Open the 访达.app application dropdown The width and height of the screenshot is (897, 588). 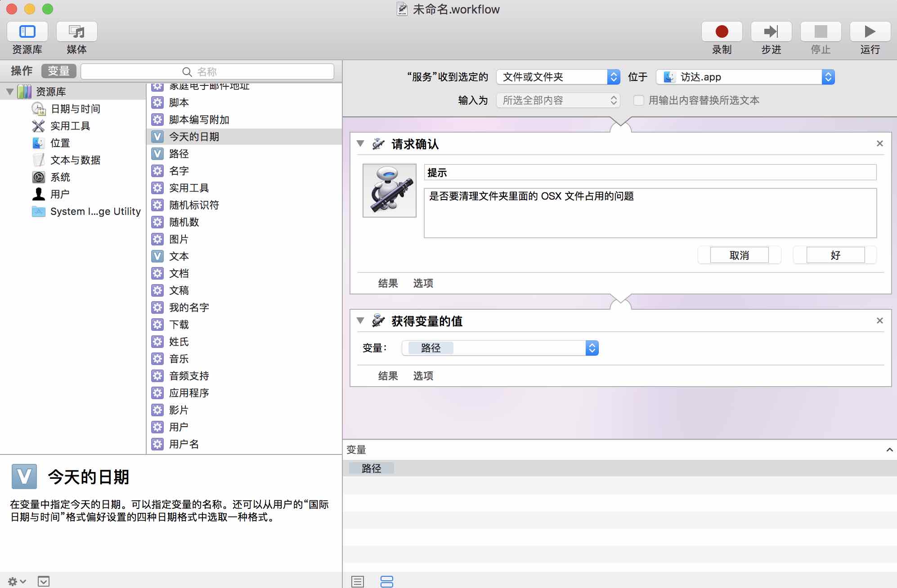click(x=745, y=77)
